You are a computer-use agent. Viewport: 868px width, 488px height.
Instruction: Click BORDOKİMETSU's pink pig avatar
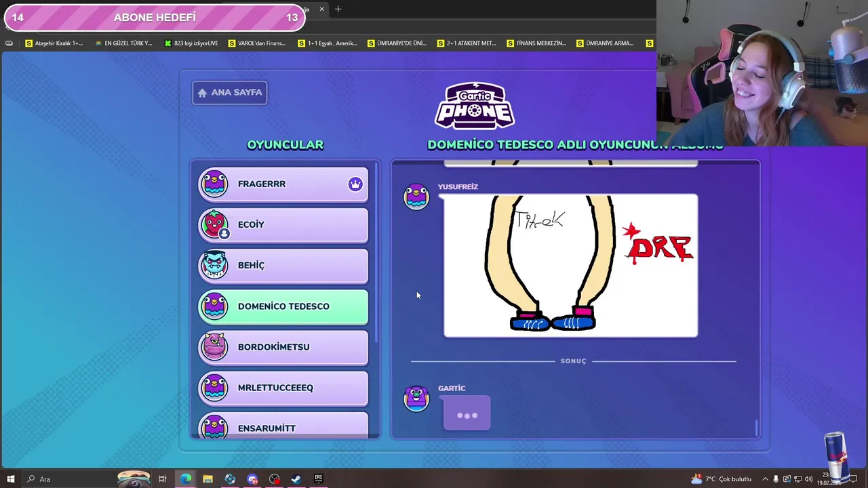pyautogui.click(x=215, y=346)
